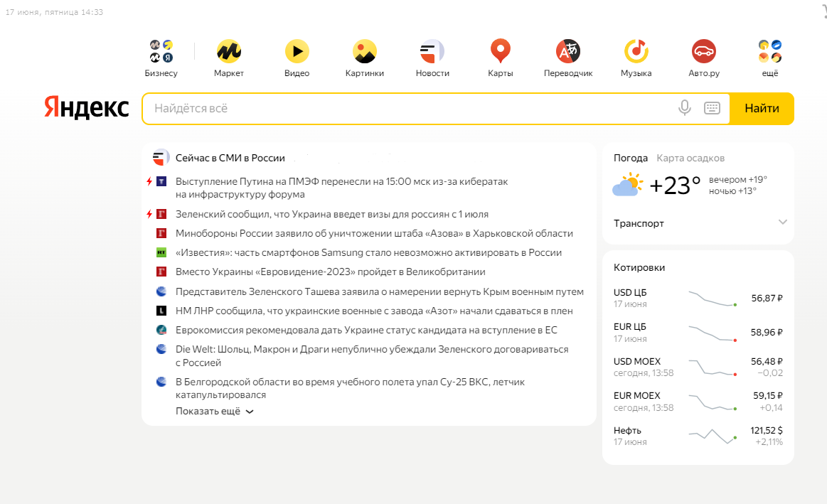Open headline about Ташева and Крым

pyautogui.click(x=379, y=291)
